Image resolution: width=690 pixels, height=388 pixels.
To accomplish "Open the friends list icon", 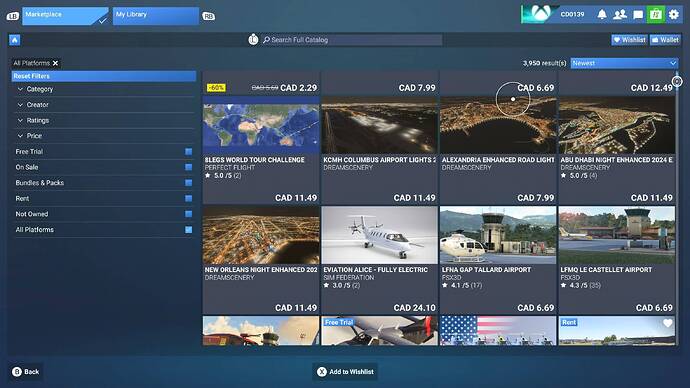I will tap(620, 15).
